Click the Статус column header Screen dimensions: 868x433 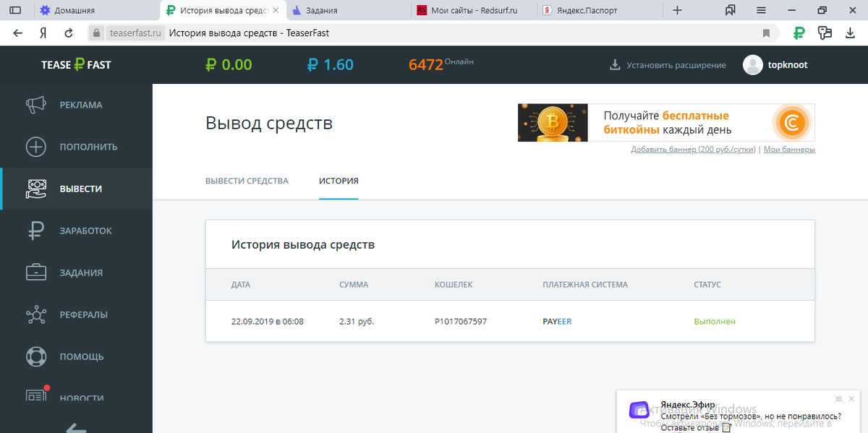[x=707, y=285]
